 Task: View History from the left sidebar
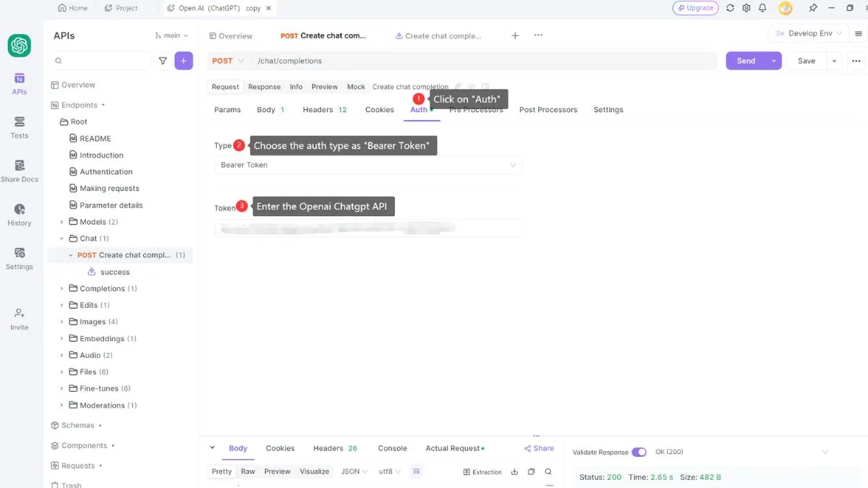point(20,214)
